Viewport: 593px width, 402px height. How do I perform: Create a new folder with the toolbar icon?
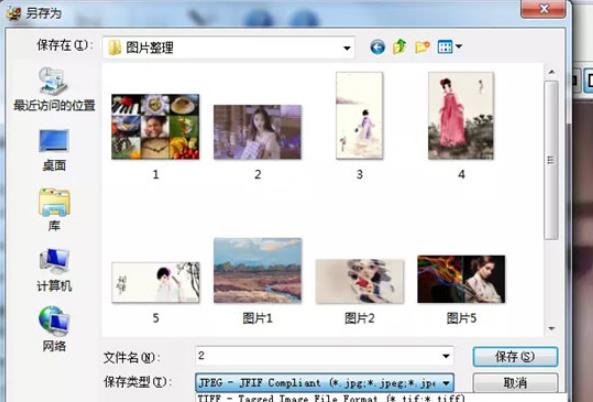point(422,47)
